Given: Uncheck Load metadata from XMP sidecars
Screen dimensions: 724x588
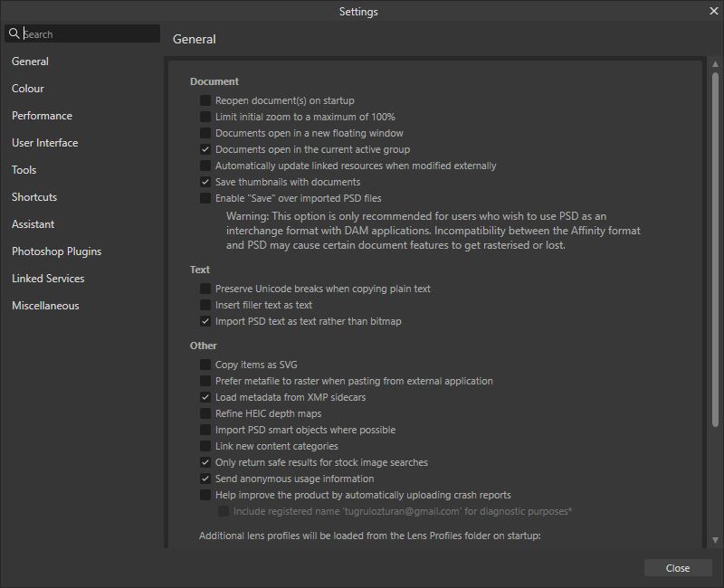Looking at the screenshot, I should pos(205,397).
